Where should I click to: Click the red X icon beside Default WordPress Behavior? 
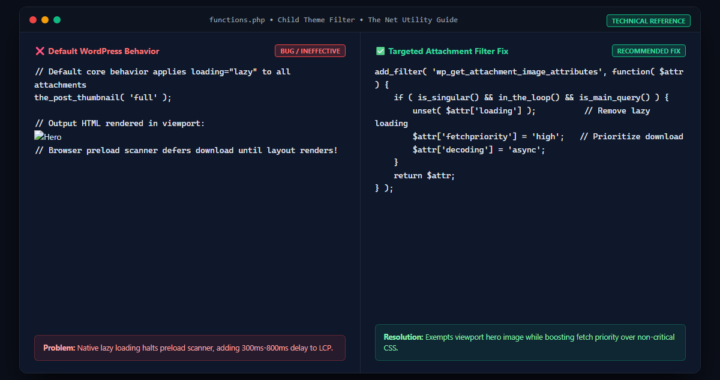40,51
